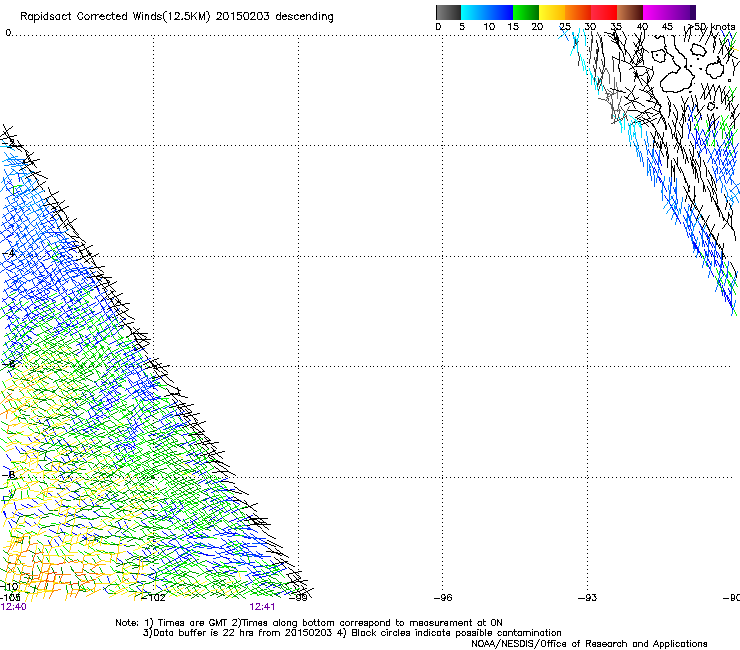Click the brown 35-40 knots legend swatch
Screen dimensions: 740x650
630,12
